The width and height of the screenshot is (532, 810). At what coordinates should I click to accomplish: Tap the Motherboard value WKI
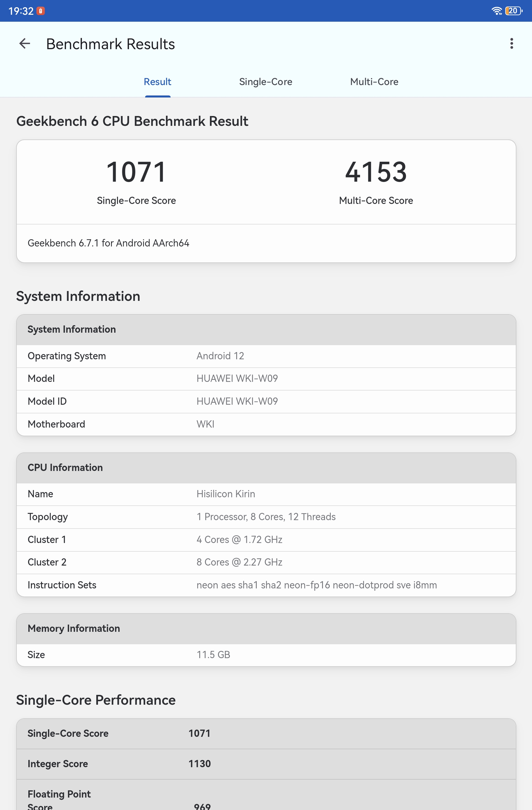(x=206, y=424)
